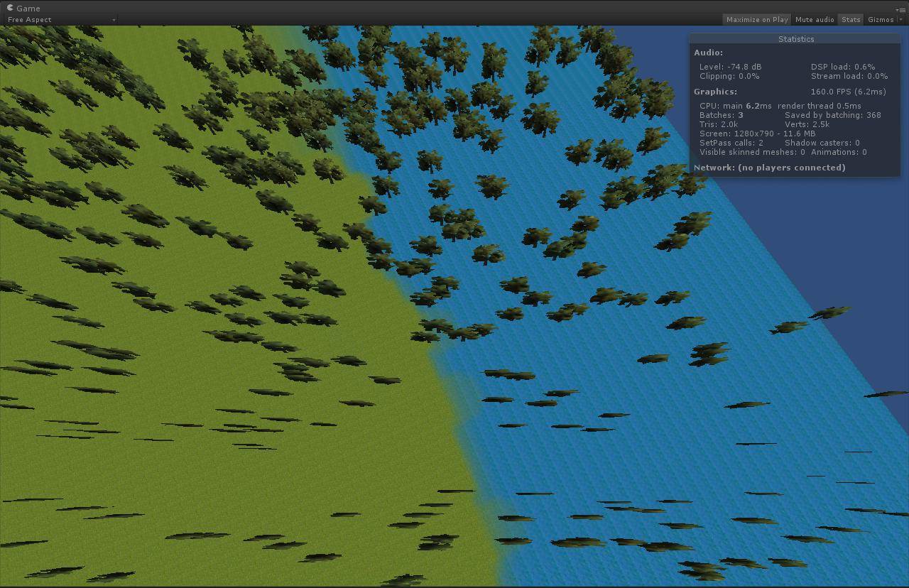Enable Mute audio

(x=814, y=19)
